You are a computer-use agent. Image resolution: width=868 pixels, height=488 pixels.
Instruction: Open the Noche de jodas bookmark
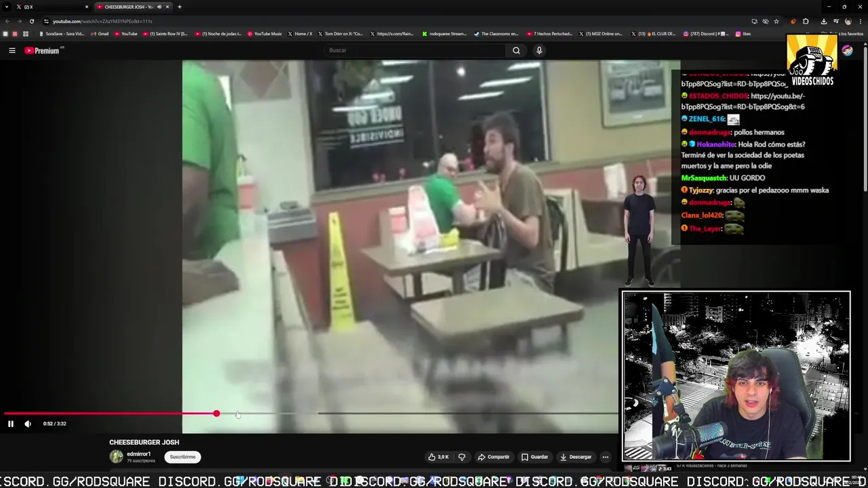coord(218,34)
